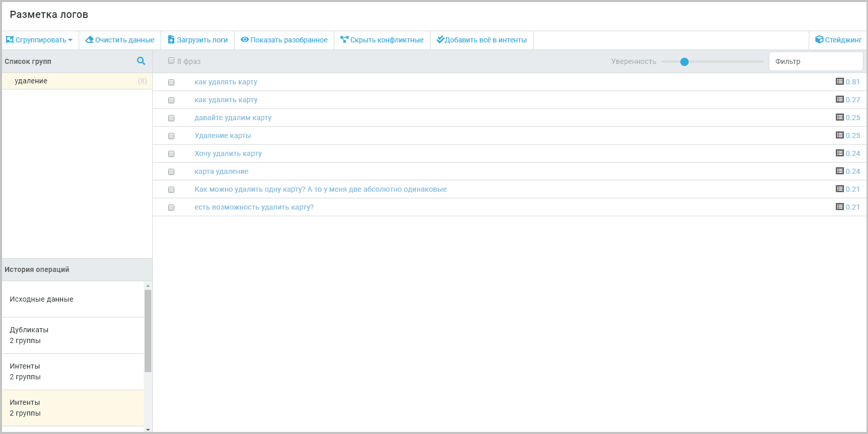
Task: Click list icon on 'Удаление карты' row
Action: tap(839, 135)
